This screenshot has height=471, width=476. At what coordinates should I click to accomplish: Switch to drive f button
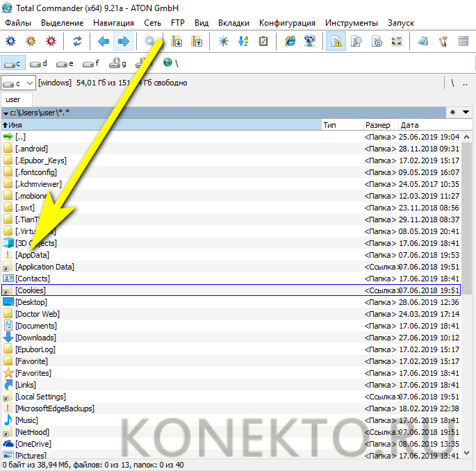91,63
